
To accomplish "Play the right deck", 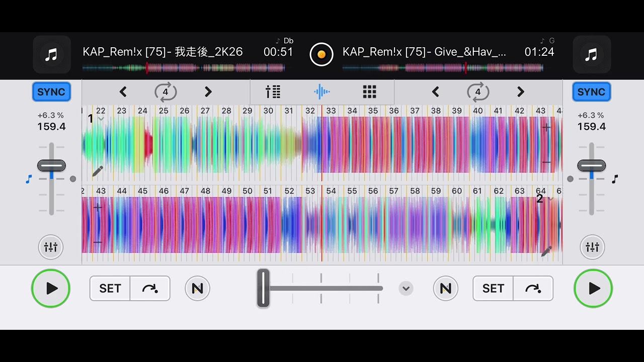I will pyautogui.click(x=593, y=288).
